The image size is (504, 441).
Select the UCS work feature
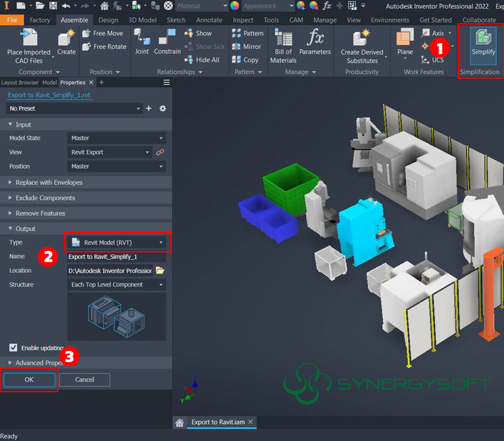tap(432, 60)
